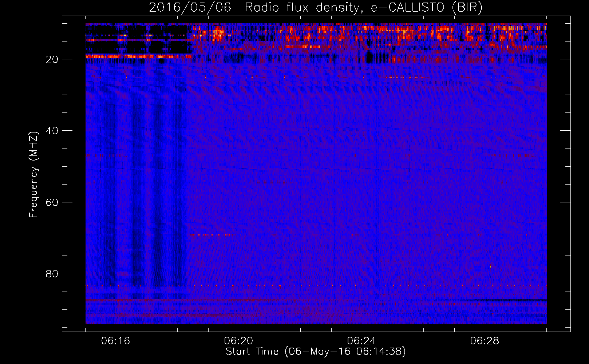Click the 'Start Time (06-May-16 06:14:38)' label
589x364 pixels.
(x=316, y=352)
